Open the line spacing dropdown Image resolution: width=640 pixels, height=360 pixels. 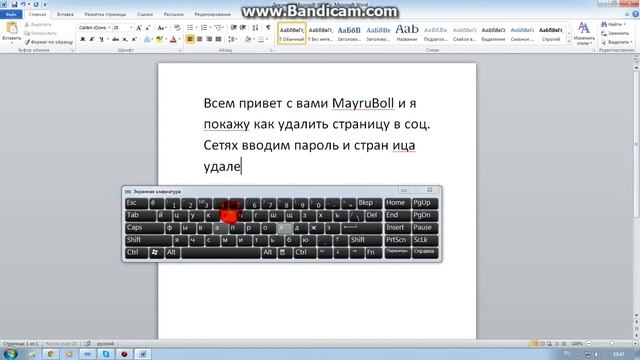(233, 39)
